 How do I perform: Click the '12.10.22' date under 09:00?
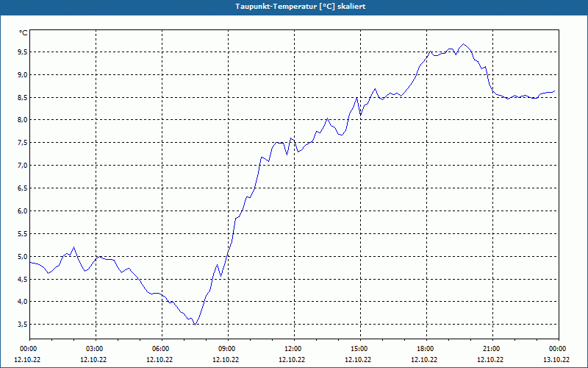(226, 359)
